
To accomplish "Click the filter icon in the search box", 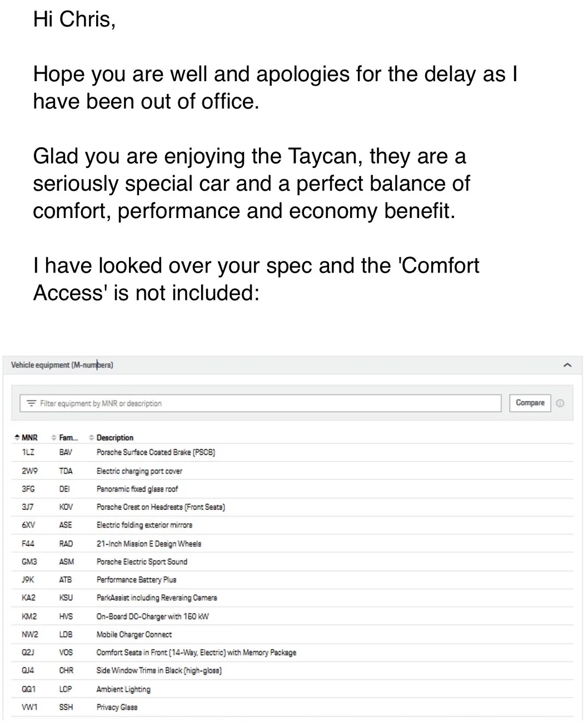I will [31, 403].
